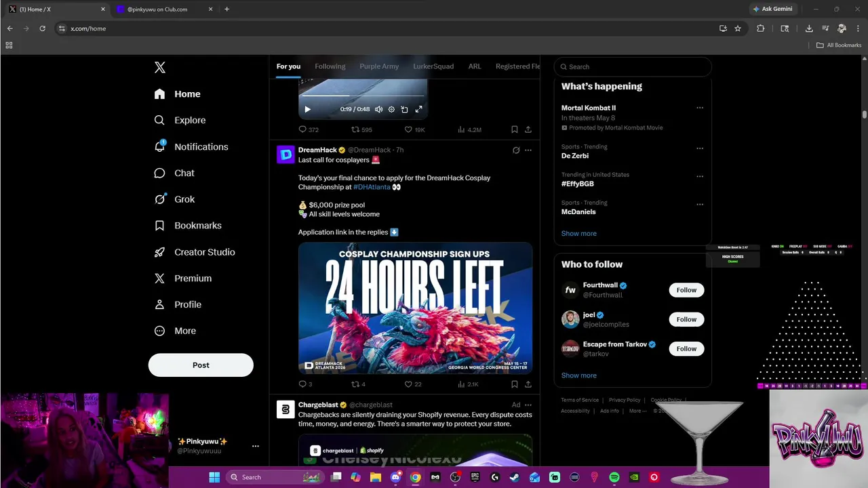The image size is (868, 488).
Task: Open the 24 Hours Left cosplay image
Action: tap(415, 308)
